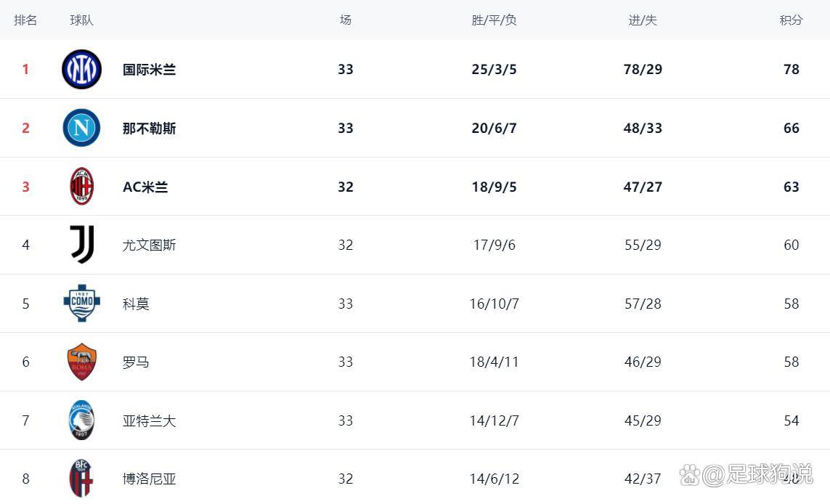Select the 博洛尼亚 team name
This screenshot has height=504, width=830.
tap(149, 479)
